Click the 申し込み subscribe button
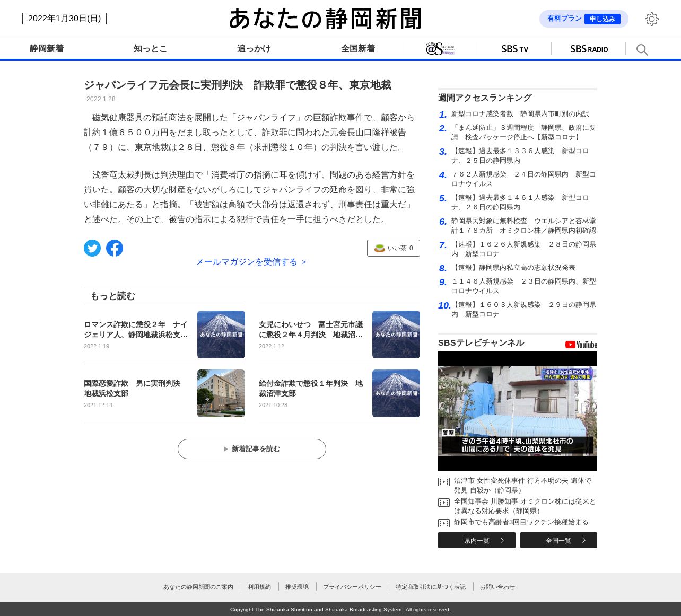This screenshot has width=681, height=616. coord(603,19)
